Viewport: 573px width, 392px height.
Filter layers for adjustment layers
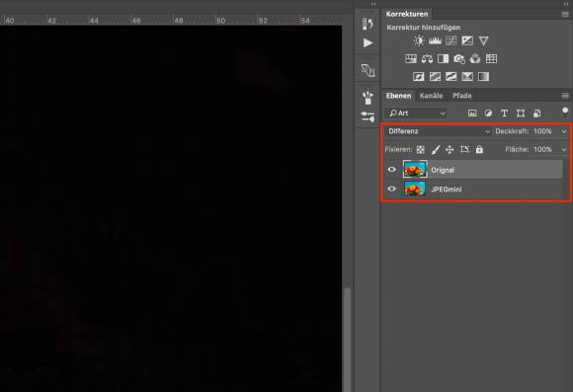[488, 114]
